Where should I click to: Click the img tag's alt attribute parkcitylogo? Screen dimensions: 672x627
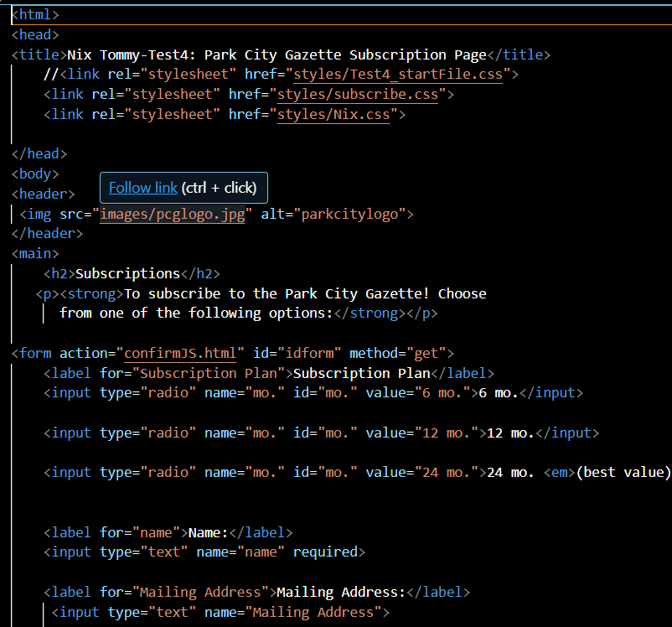click(x=353, y=214)
